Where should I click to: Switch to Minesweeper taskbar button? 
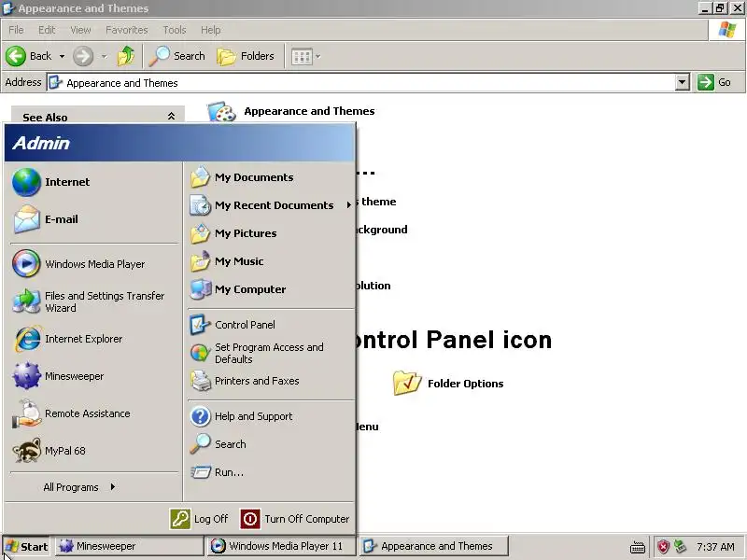click(130, 546)
